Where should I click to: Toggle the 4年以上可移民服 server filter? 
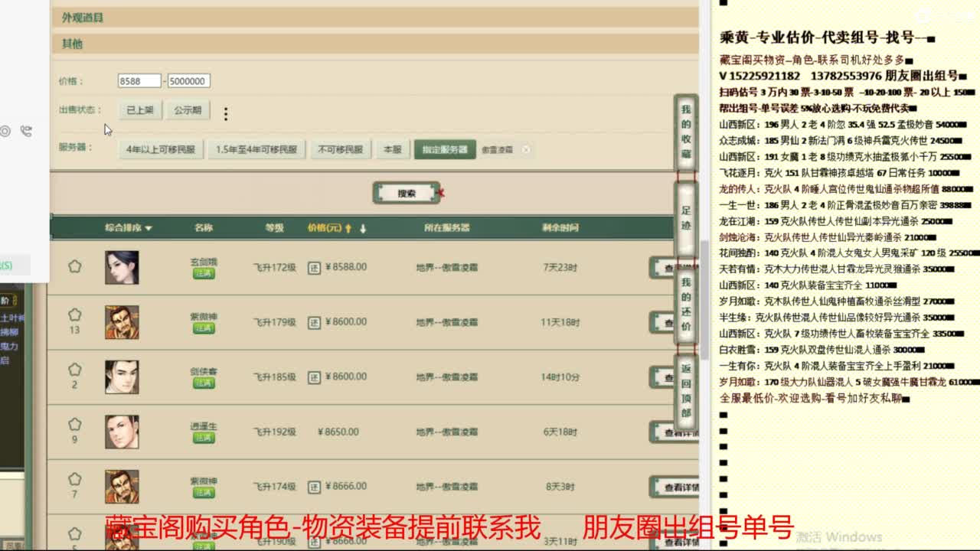(x=161, y=150)
